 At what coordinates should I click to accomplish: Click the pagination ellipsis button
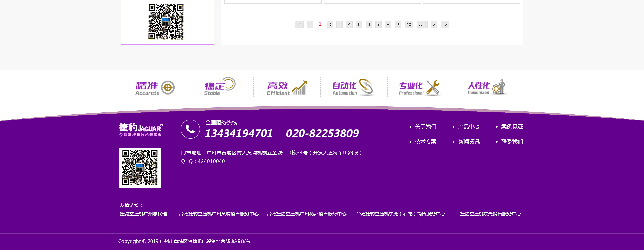pos(422,24)
